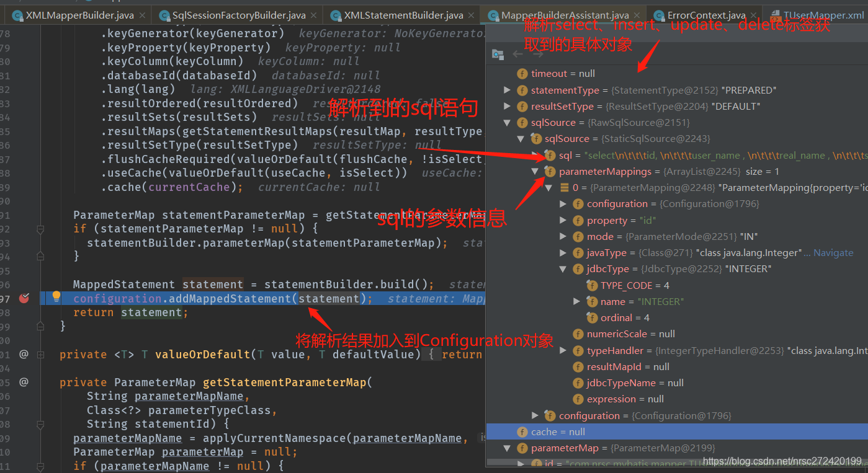
Task: Collapse the ParameterMapping 0 entry
Action: (549, 187)
